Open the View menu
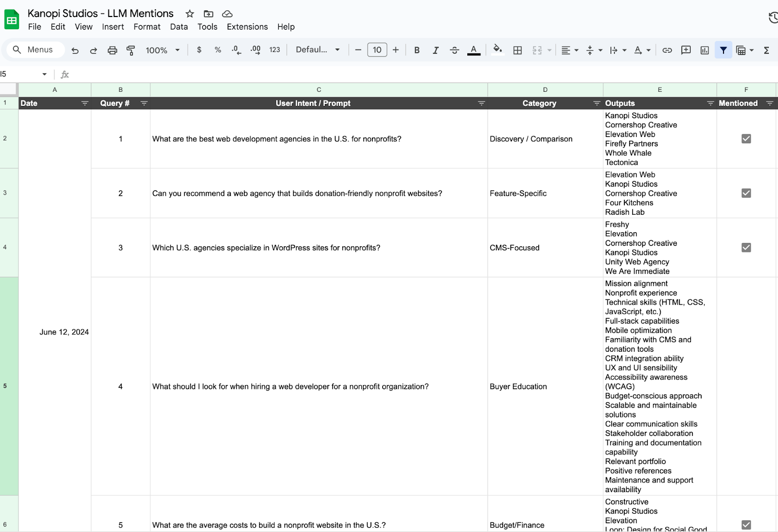Screen dimensions: 778x532 click(x=84, y=27)
